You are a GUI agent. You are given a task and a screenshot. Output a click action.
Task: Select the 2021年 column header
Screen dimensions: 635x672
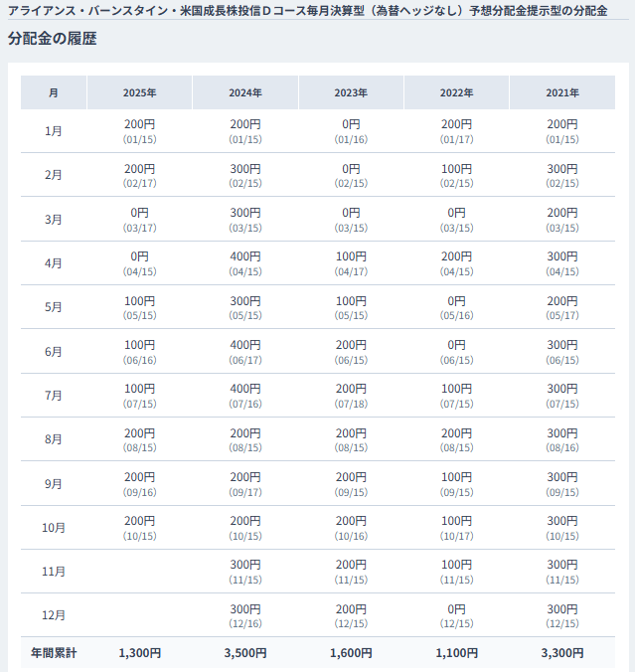coord(561,92)
